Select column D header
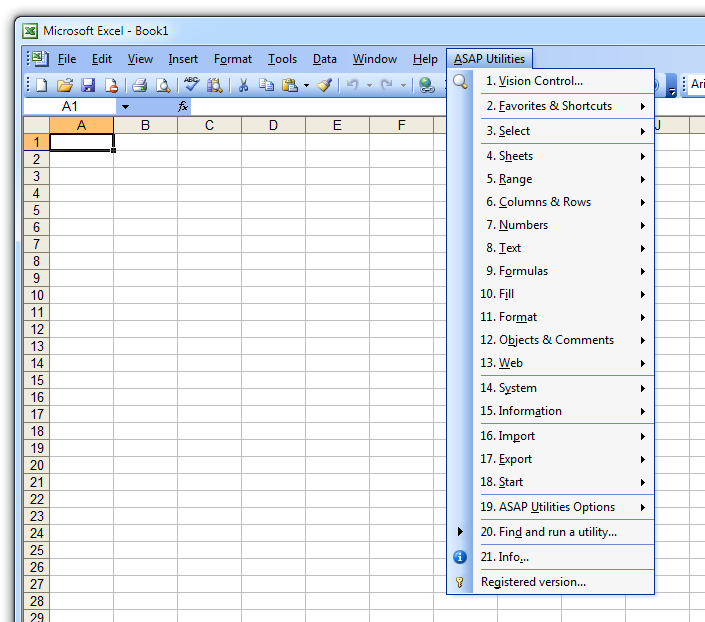 (273, 125)
